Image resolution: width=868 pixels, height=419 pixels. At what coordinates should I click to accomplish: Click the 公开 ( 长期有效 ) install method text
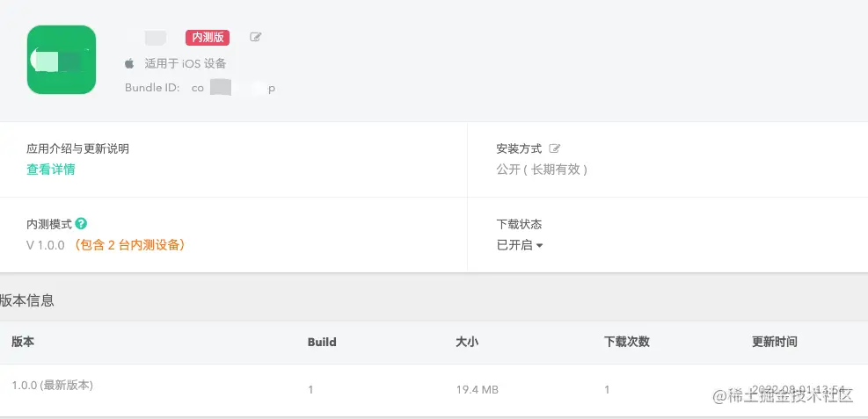click(541, 170)
